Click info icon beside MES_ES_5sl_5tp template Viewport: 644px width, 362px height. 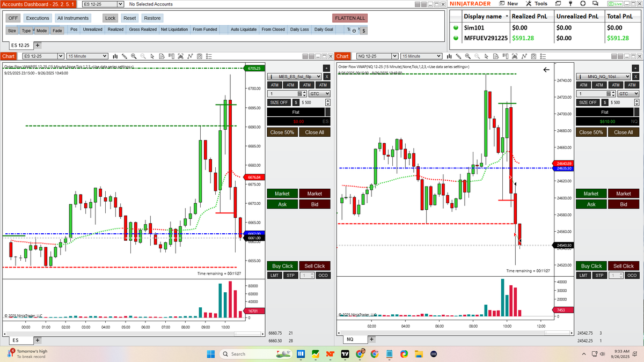click(x=272, y=77)
